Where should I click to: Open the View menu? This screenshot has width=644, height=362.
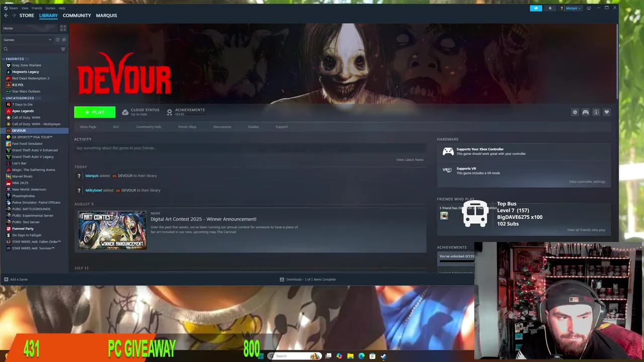click(x=25, y=8)
